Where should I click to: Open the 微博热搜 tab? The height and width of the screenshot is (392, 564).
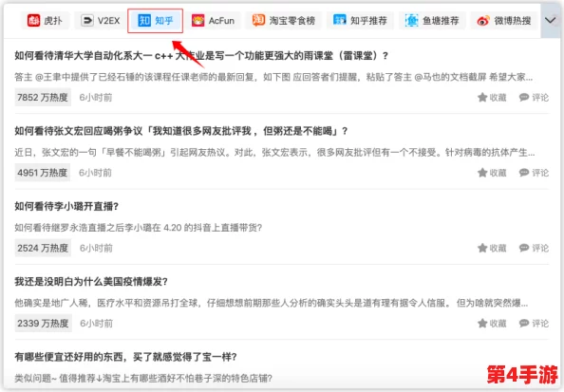point(504,21)
